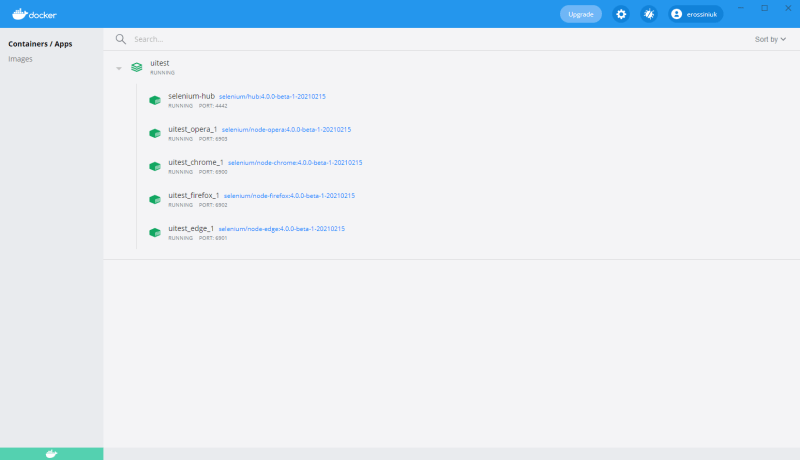This screenshot has width=800, height=460.
Task: Open selenium/hub:4.0.0-beta-1 image link
Action: pos(272,96)
